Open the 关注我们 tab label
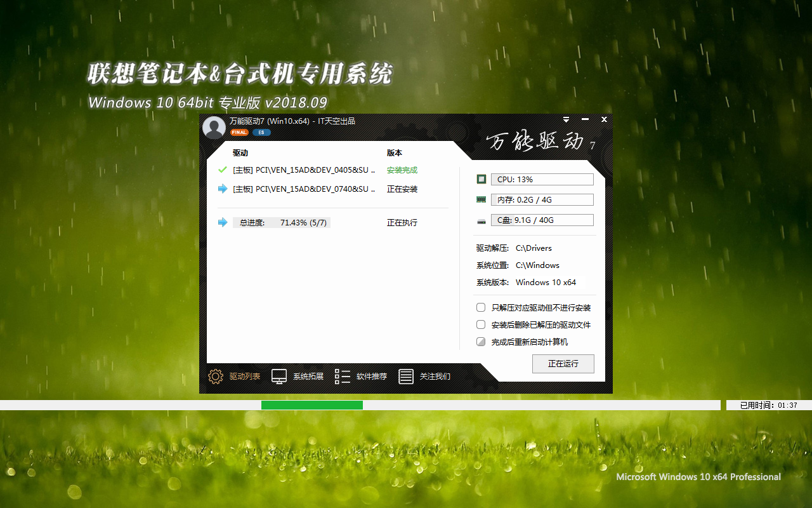Viewport: 812px width, 508px height. point(435,377)
